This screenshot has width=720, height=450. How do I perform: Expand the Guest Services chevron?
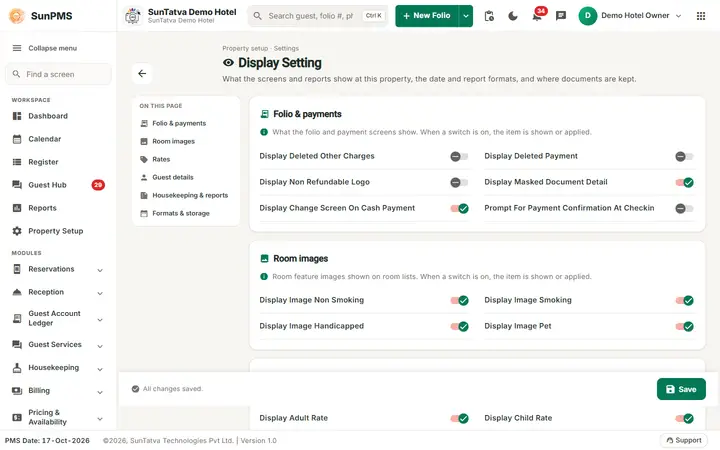click(x=100, y=346)
